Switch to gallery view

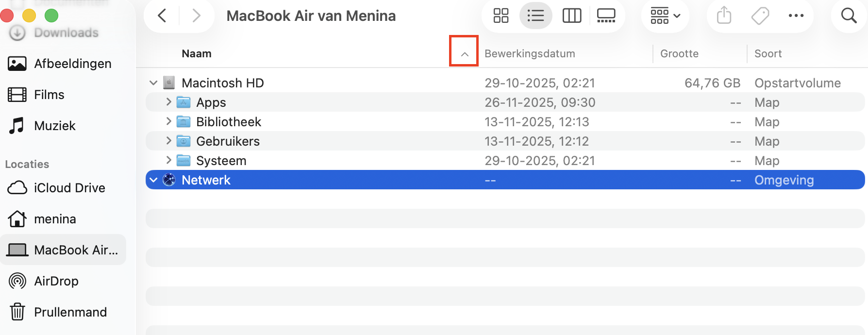[x=605, y=15]
